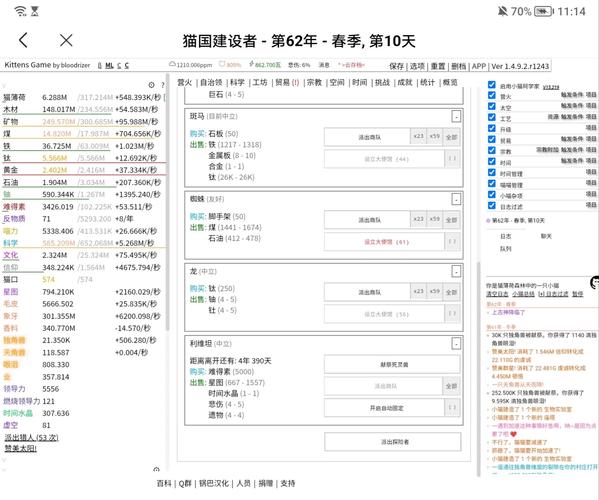The width and height of the screenshot is (599, 500).
Task: Open the 成就 achievements tab
Action: [405, 83]
